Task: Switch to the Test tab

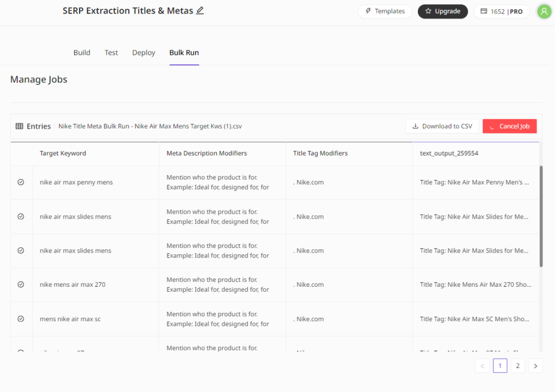Action: pyautogui.click(x=111, y=53)
